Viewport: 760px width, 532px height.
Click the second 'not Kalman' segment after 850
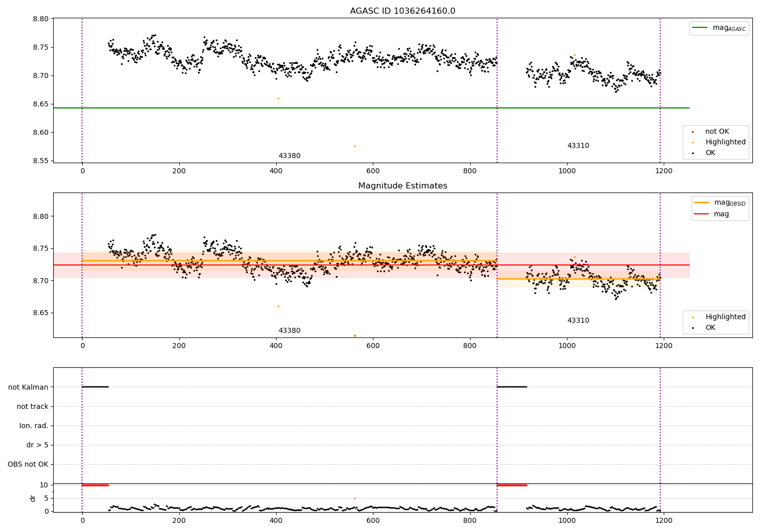(x=512, y=387)
